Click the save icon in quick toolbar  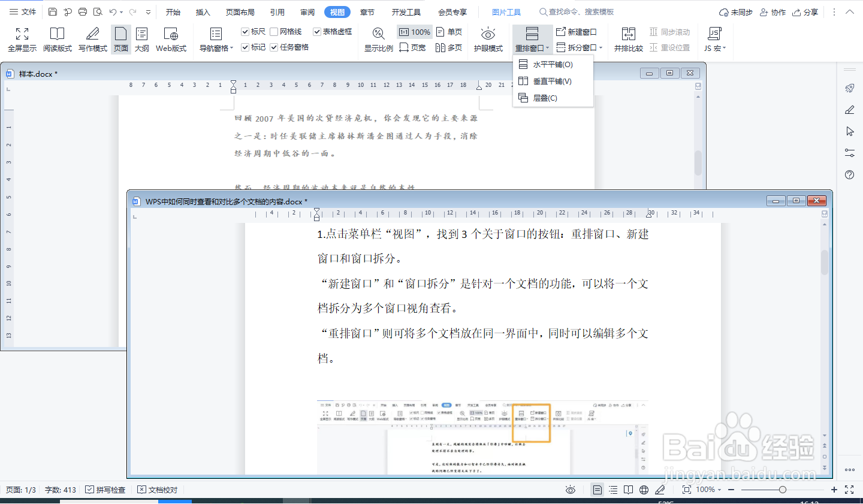(53, 12)
